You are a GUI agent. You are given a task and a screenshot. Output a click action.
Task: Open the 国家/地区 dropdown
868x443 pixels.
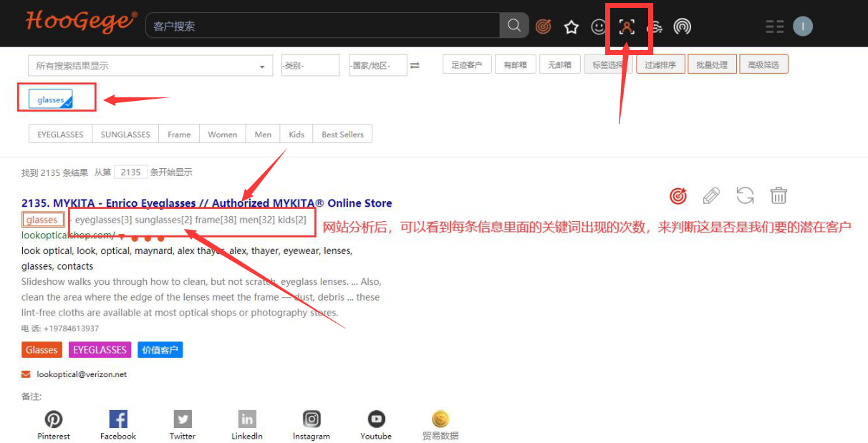pyautogui.click(x=377, y=66)
